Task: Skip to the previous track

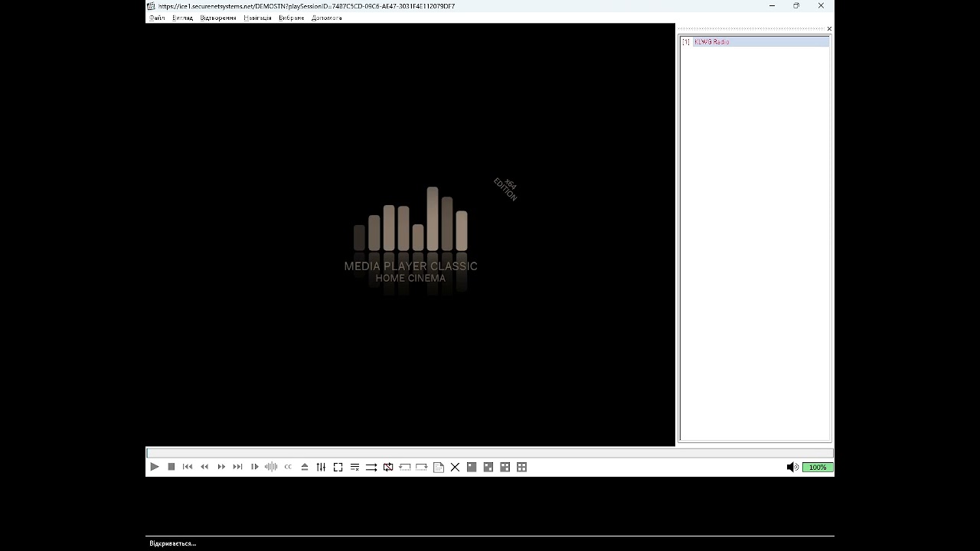Action: [188, 467]
